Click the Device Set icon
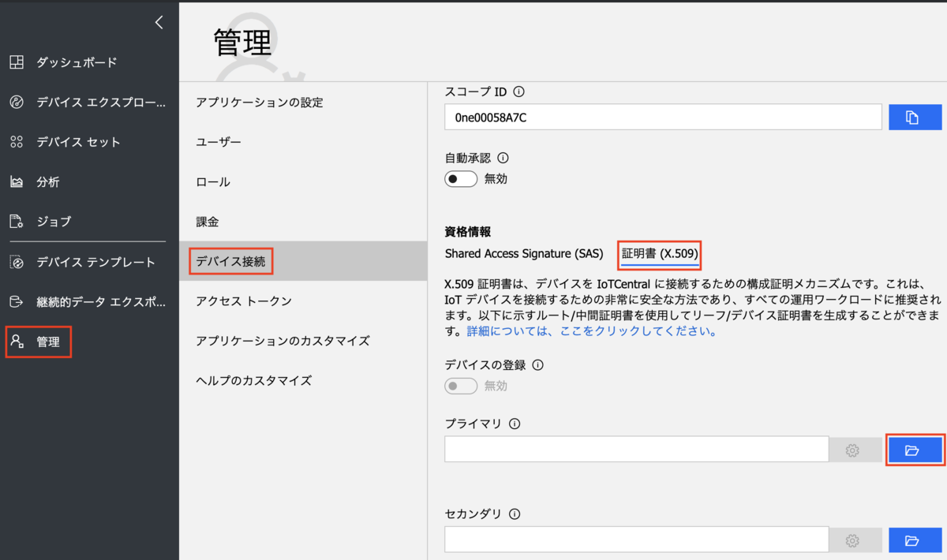Screen dimensions: 947x560 (17, 142)
